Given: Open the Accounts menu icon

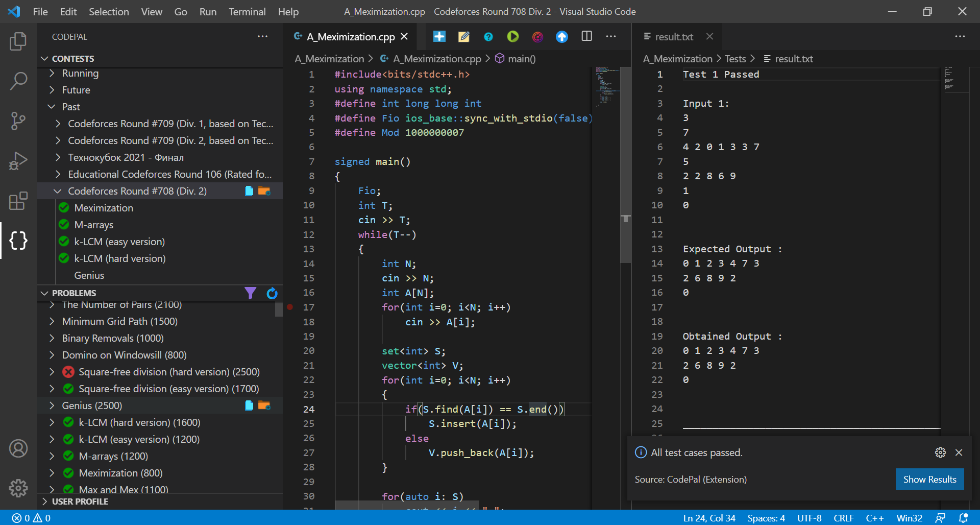Looking at the screenshot, I should pyautogui.click(x=18, y=448).
